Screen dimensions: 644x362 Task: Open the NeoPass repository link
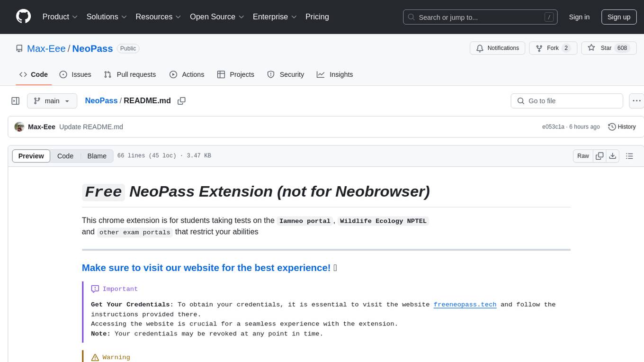point(92,48)
